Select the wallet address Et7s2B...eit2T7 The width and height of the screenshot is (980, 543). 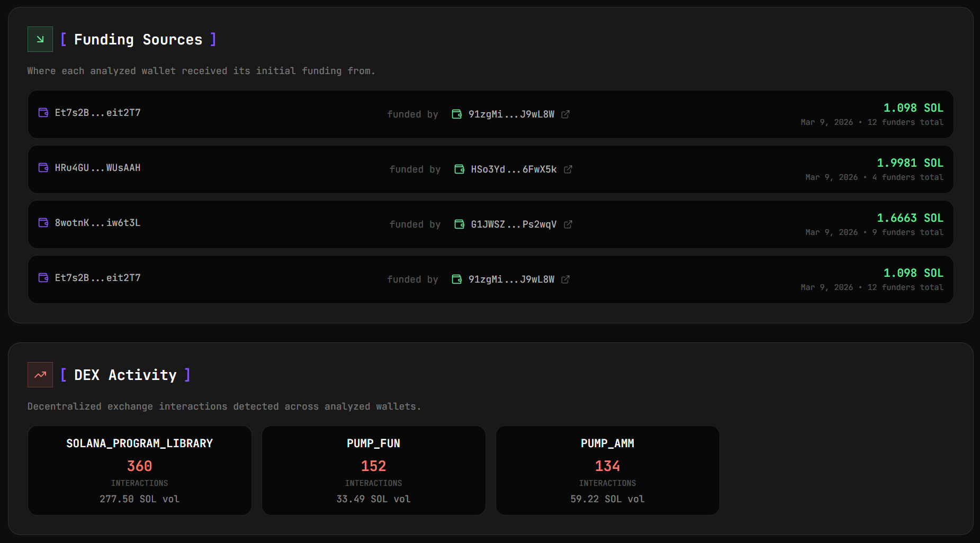pyautogui.click(x=98, y=112)
